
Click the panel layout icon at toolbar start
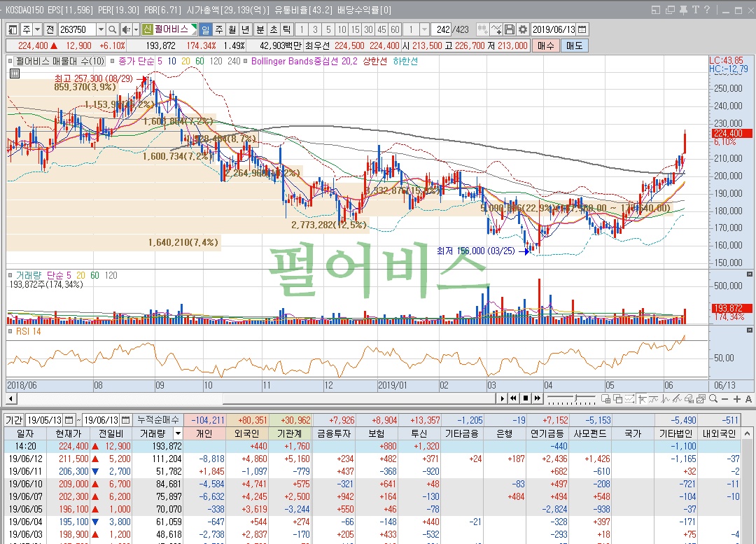pos(13,29)
